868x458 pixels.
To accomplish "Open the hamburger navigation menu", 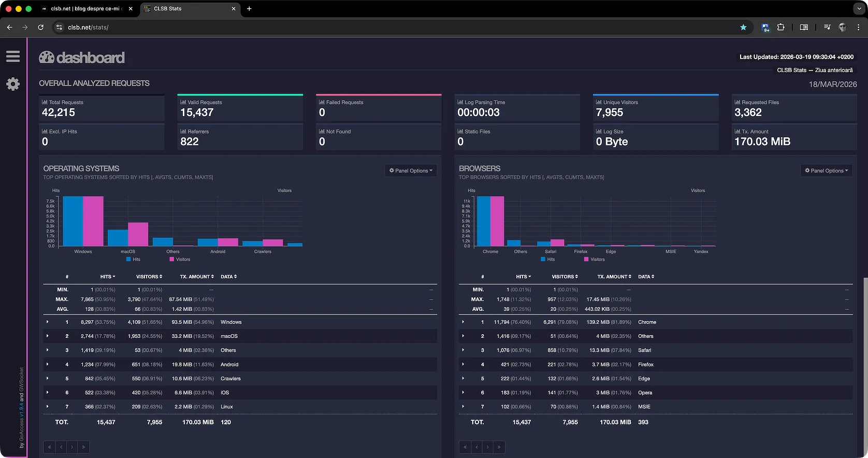I will [x=13, y=56].
